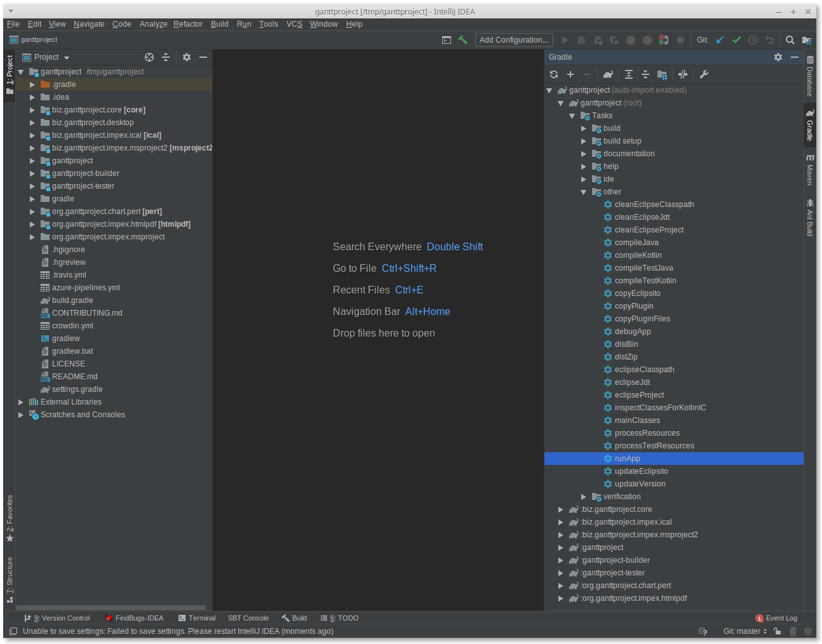Click Project panel horizontal scrollbar
The image size is (822, 644).
pyautogui.click(x=111, y=607)
